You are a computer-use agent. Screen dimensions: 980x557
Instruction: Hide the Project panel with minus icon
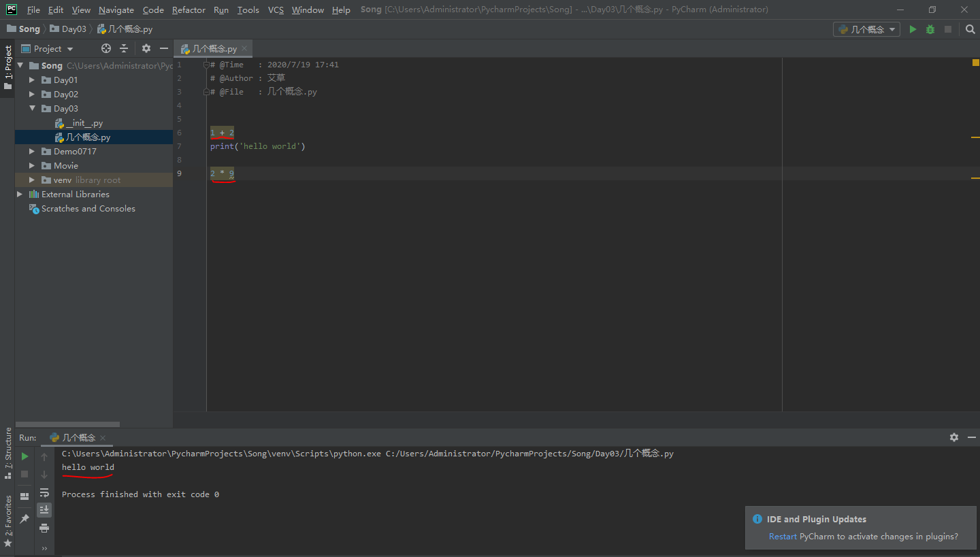163,48
